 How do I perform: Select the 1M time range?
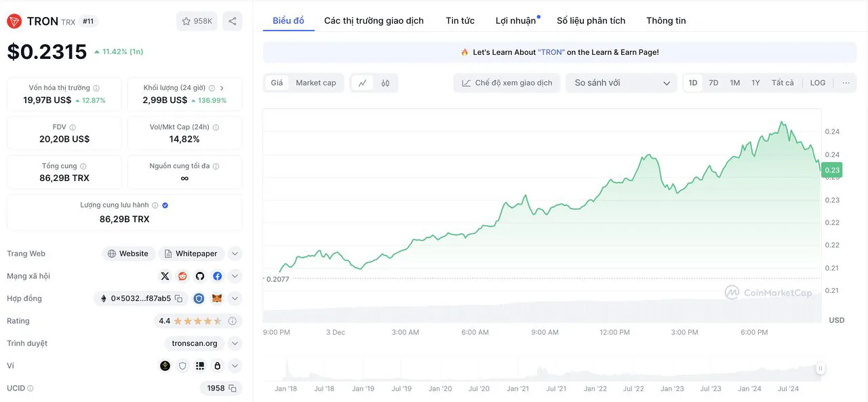(x=734, y=83)
